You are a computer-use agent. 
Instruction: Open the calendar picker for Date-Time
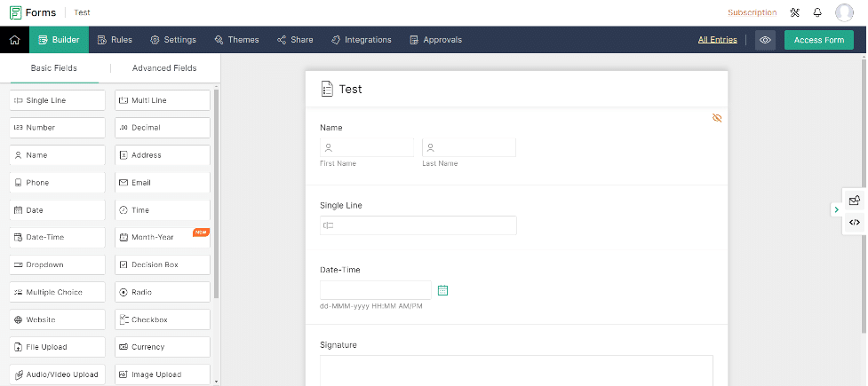click(442, 290)
